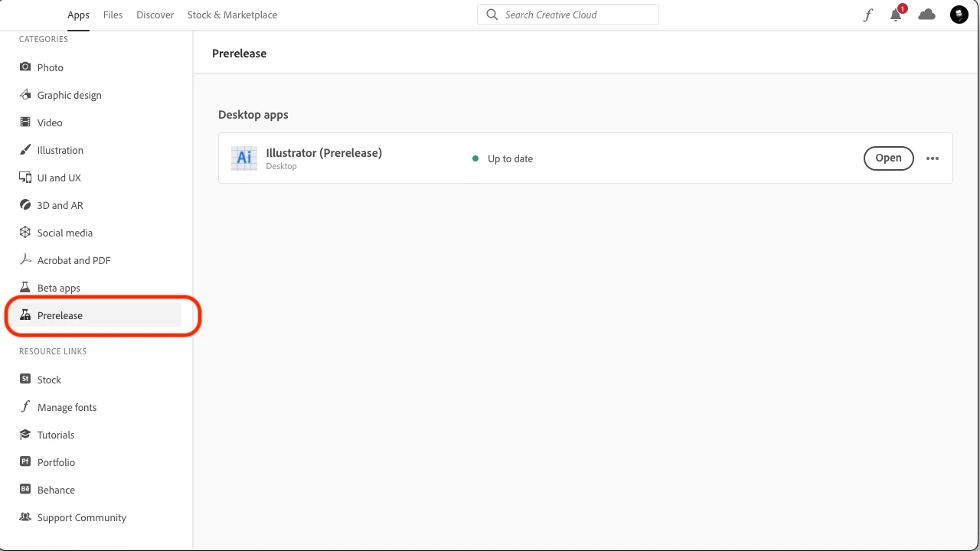Screen dimensions: 980x551
Task: Switch to the Discover tab
Action: (155, 15)
